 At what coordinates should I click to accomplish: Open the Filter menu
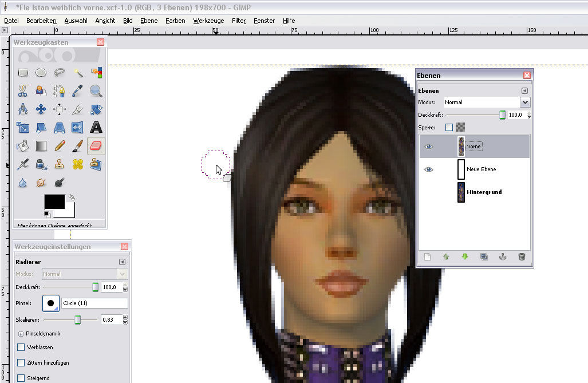click(x=239, y=21)
